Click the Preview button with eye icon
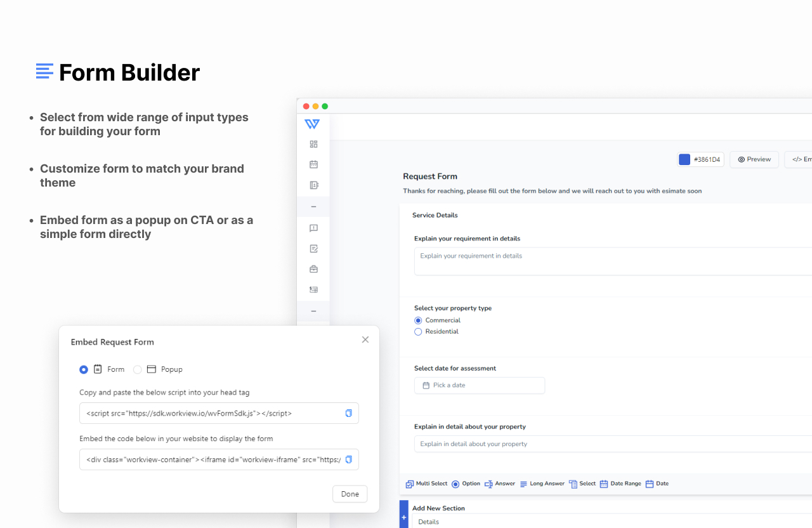 754,159
